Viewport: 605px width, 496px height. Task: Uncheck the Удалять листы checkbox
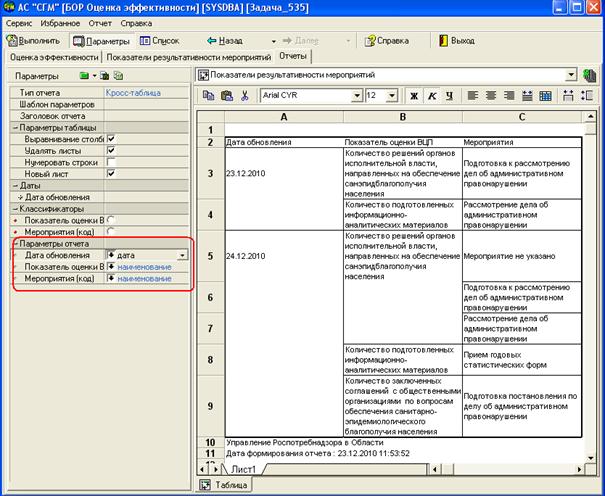click(111, 150)
